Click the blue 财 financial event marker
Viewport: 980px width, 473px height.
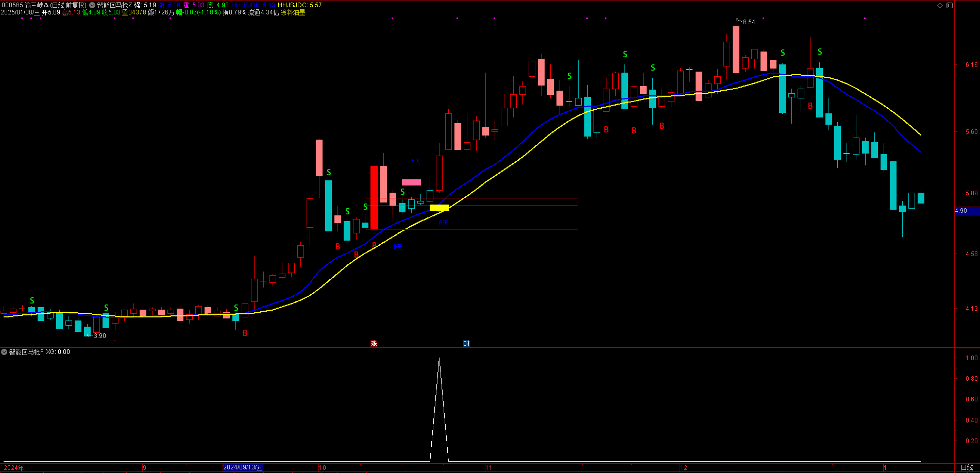[x=466, y=343]
